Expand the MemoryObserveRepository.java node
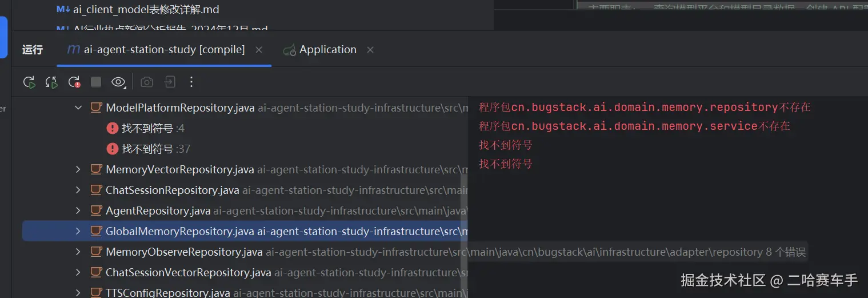868x298 pixels. [78, 252]
